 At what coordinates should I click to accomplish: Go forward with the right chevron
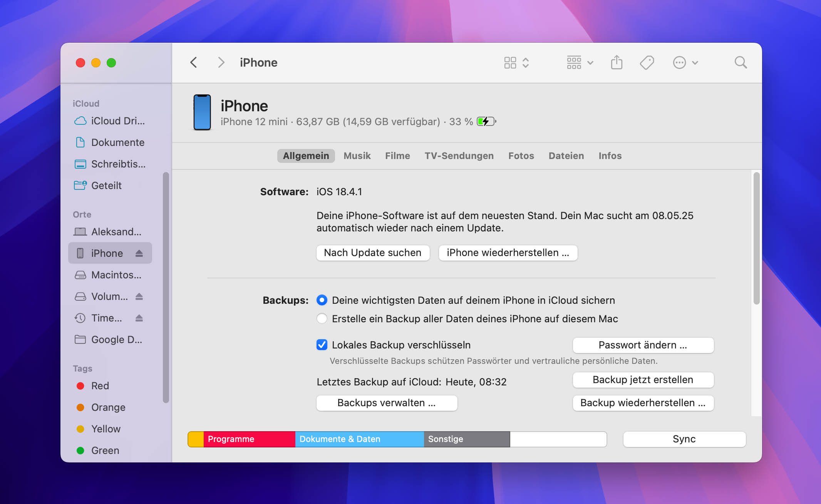[x=221, y=62]
